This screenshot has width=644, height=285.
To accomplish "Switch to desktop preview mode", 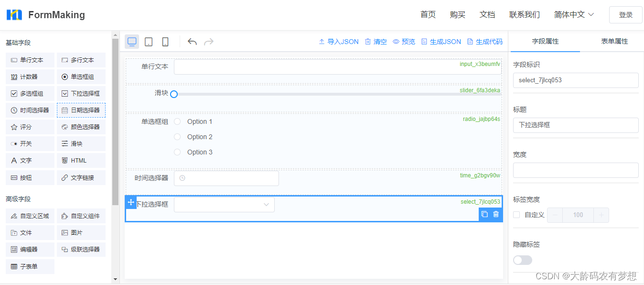I will pos(132,42).
